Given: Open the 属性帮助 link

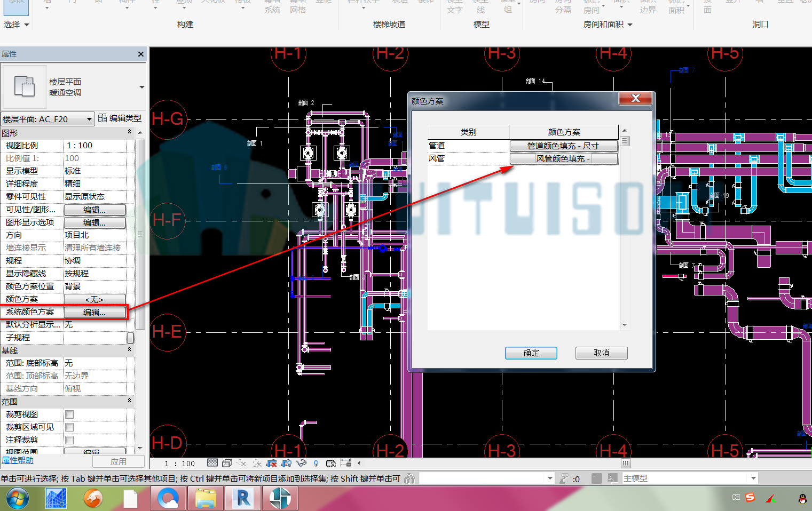Looking at the screenshot, I should [18, 460].
